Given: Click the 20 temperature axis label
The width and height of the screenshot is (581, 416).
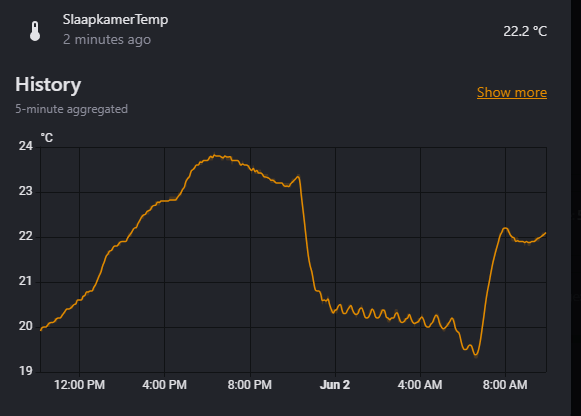Looking at the screenshot, I should 26,326.
